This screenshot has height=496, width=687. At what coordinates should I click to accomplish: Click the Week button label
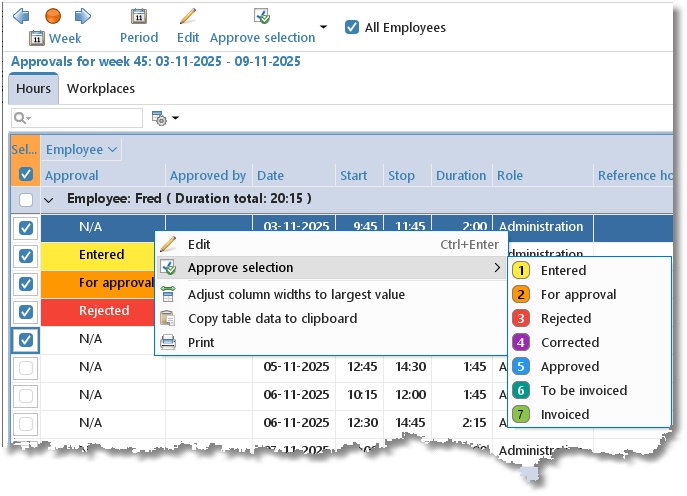point(65,39)
